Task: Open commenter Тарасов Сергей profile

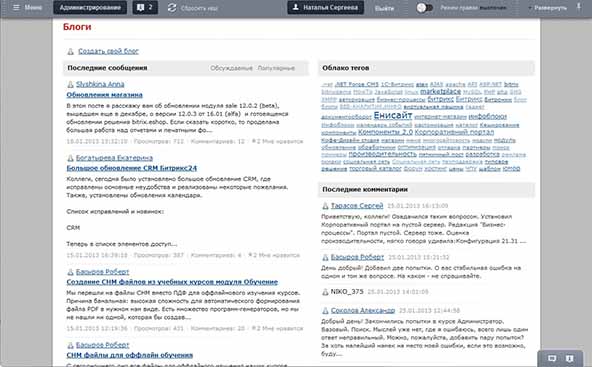Action: click(x=357, y=206)
